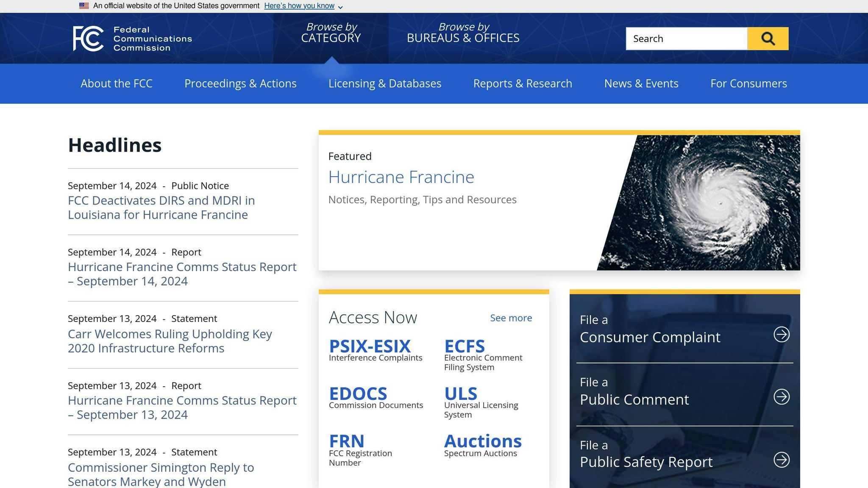Select Browse by Bureaus & Offices tab
The height and width of the screenshot is (488, 868).
tap(463, 33)
